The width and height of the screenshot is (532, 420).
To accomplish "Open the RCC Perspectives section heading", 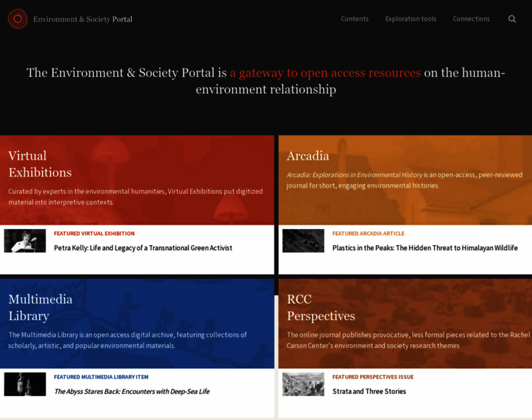I will [x=321, y=307].
